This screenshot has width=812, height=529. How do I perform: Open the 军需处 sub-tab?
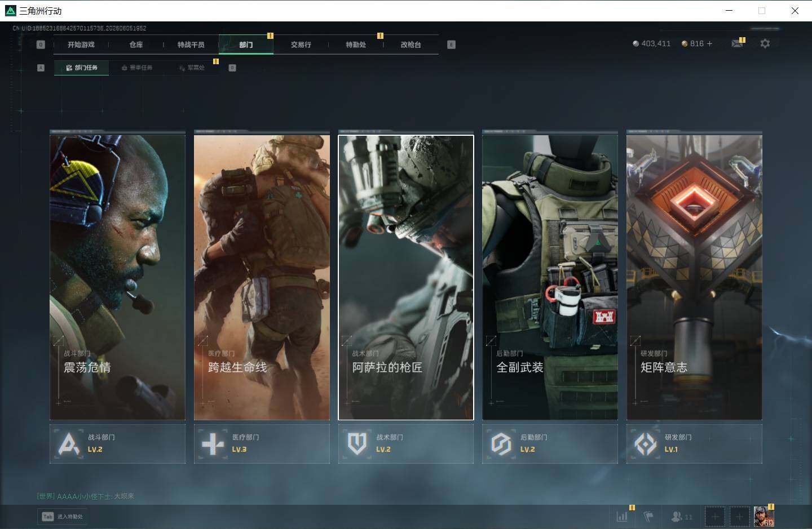[x=192, y=68]
